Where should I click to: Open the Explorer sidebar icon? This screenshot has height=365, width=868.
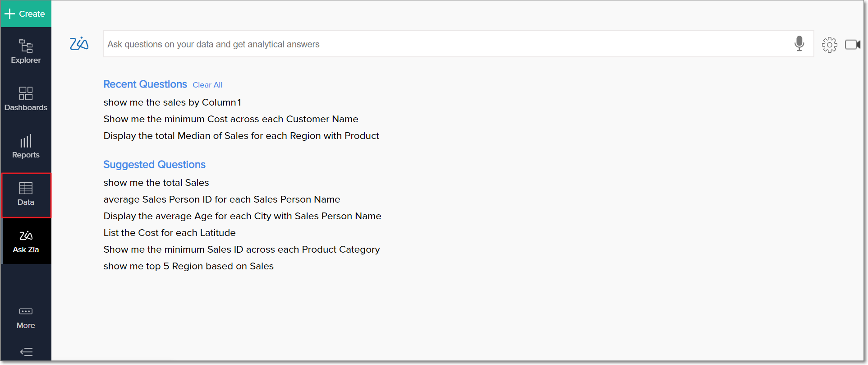(x=26, y=51)
